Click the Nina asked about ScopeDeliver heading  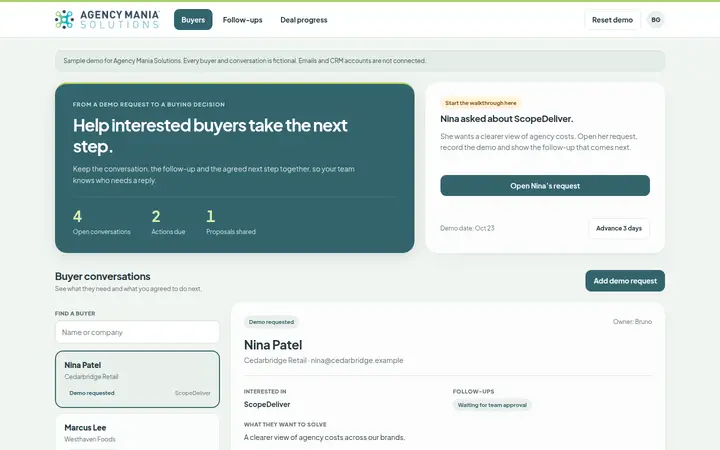pyautogui.click(x=506, y=119)
